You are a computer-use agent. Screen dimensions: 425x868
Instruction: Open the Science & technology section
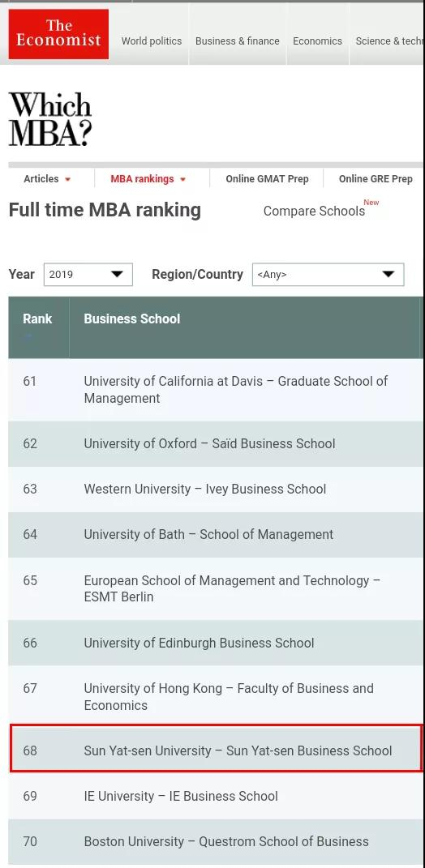389,41
